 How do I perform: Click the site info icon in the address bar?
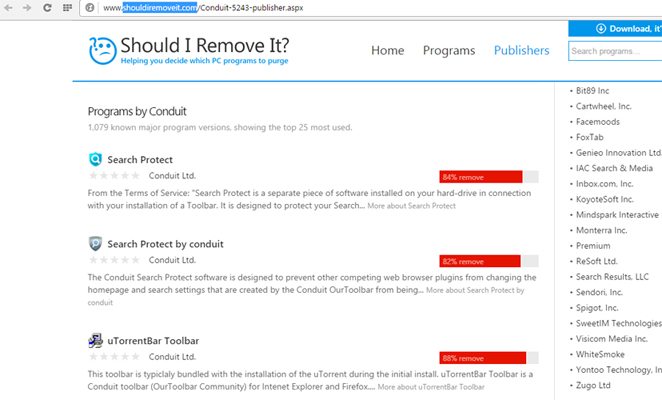coord(90,8)
